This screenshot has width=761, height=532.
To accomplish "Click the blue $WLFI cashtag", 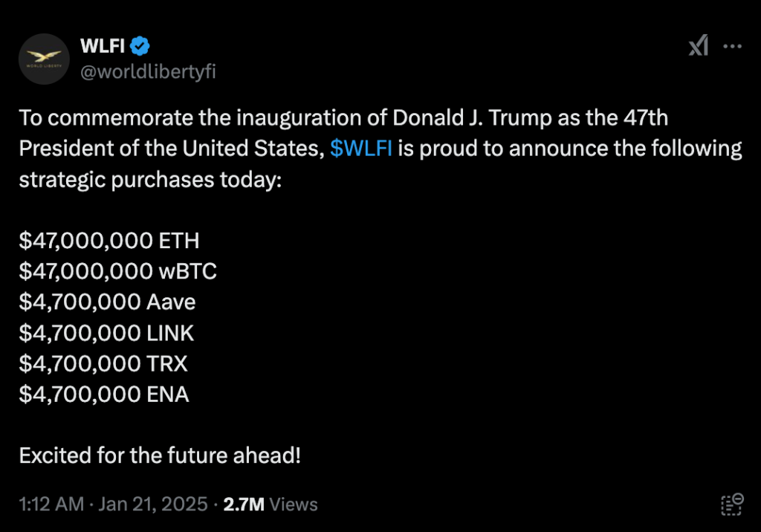I will coord(361,149).
